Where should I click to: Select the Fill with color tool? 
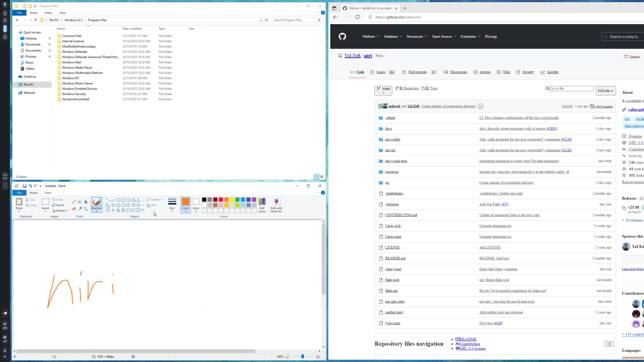pos(79,202)
